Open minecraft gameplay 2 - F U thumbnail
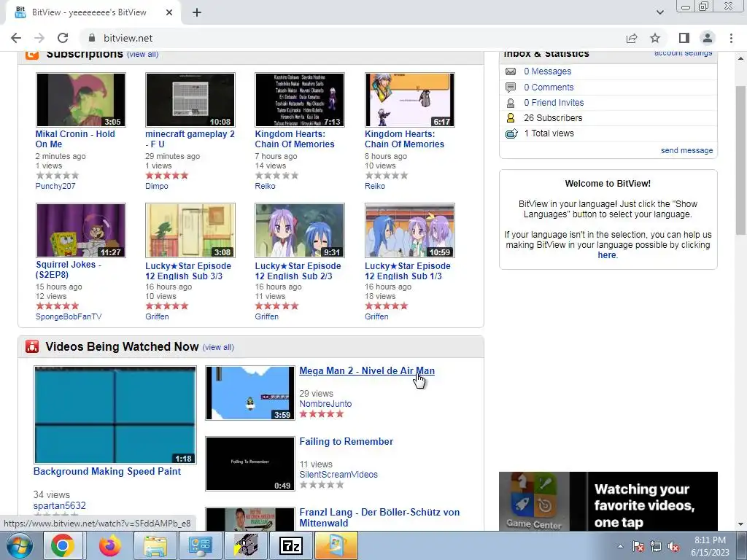The width and height of the screenshot is (747, 560). (190, 99)
